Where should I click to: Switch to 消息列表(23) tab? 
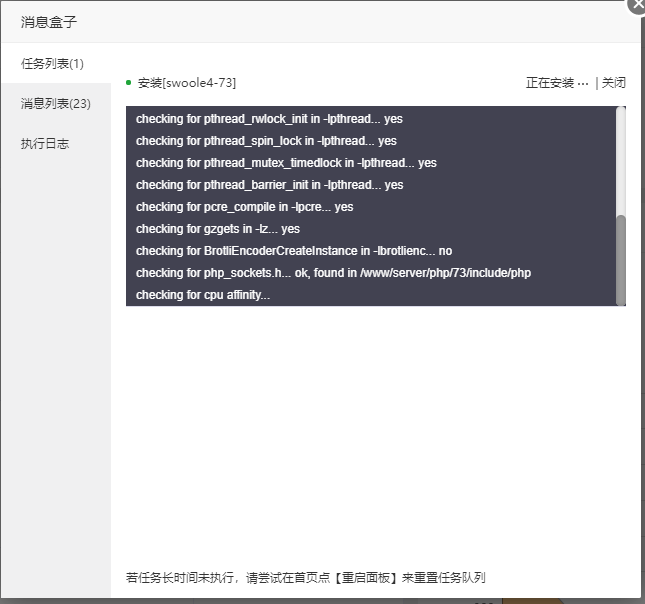click(56, 104)
